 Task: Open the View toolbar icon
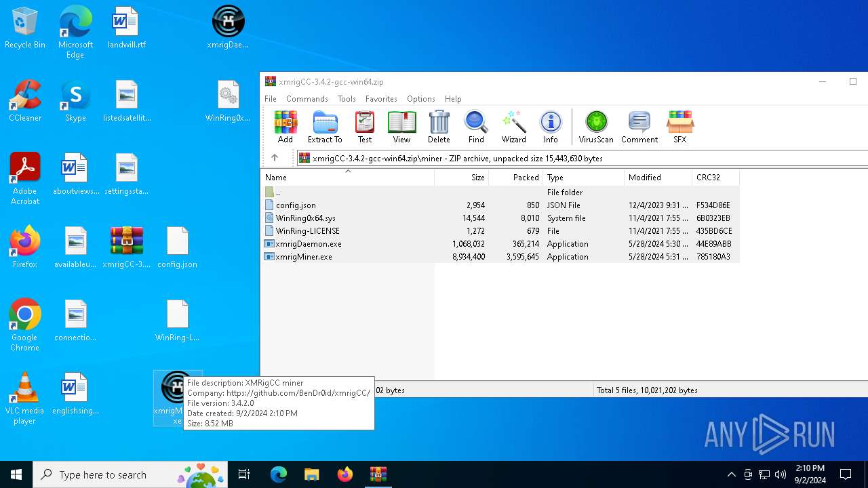tap(401, 127)
